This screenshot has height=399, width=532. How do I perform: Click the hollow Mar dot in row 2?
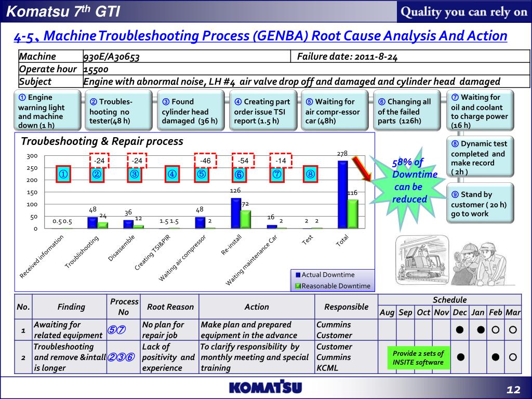(x=513, y=357)
